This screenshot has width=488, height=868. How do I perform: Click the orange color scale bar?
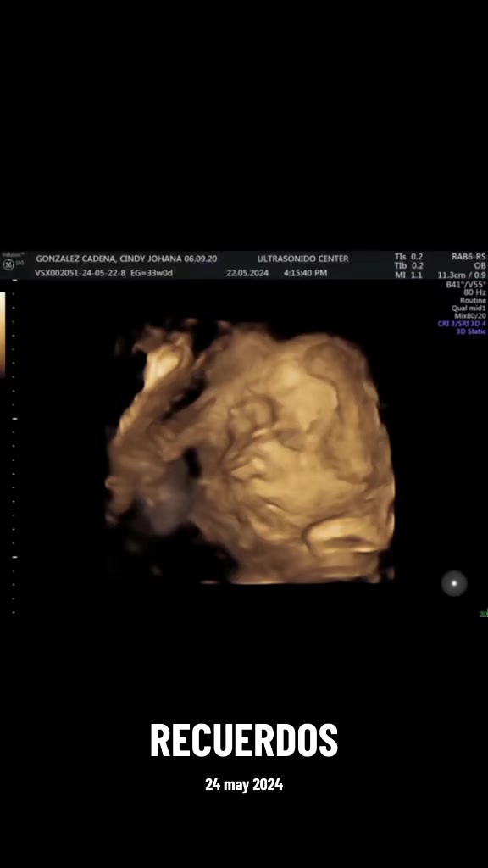pyautogui.click(x=3, y=335)
